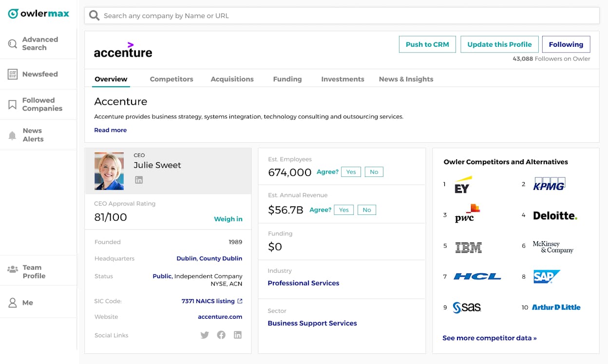Open competitor IBM logo

468,247
